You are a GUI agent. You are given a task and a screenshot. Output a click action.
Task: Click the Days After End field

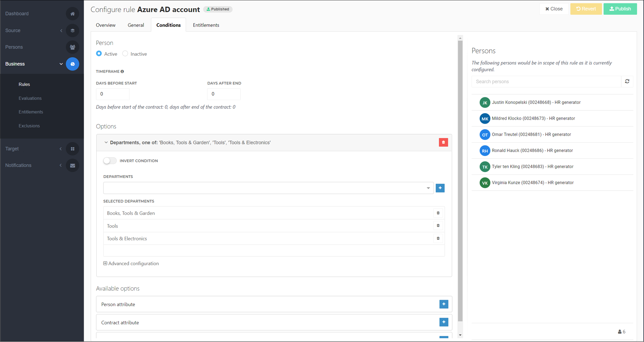click(x=224, y=94)
